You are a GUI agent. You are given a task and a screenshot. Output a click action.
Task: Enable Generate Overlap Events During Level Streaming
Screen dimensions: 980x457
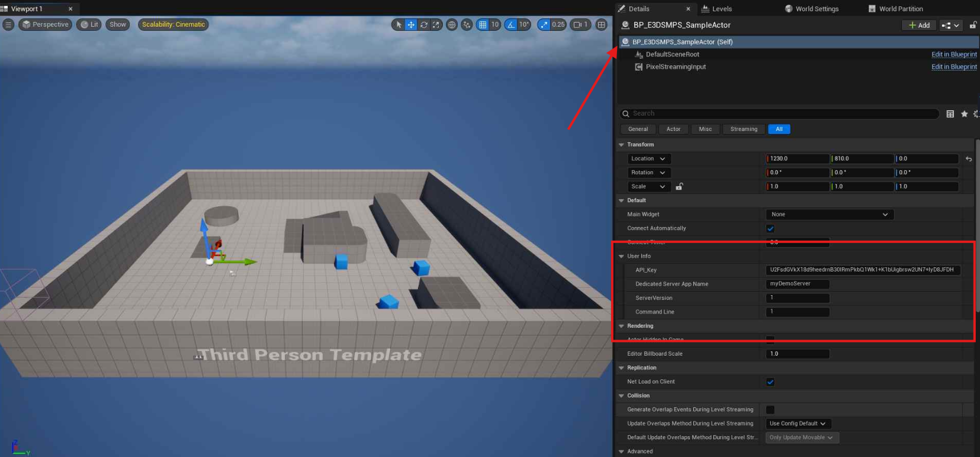[x=770, y=410]
